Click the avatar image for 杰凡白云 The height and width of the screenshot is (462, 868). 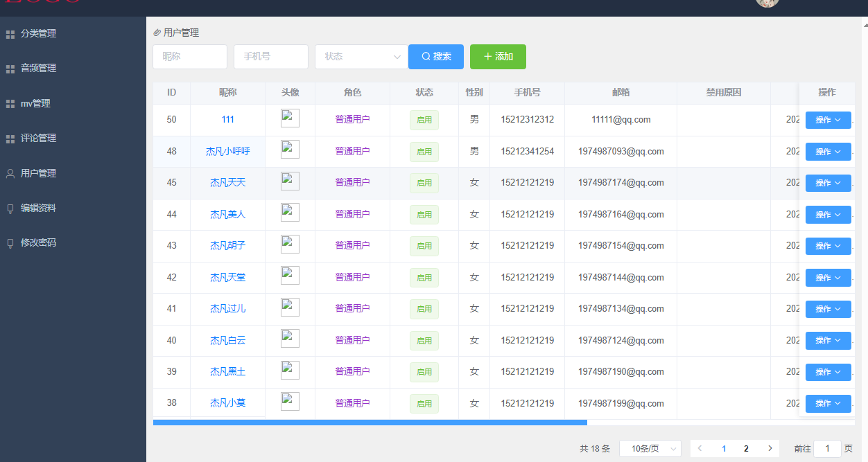(x=290, y=339)
